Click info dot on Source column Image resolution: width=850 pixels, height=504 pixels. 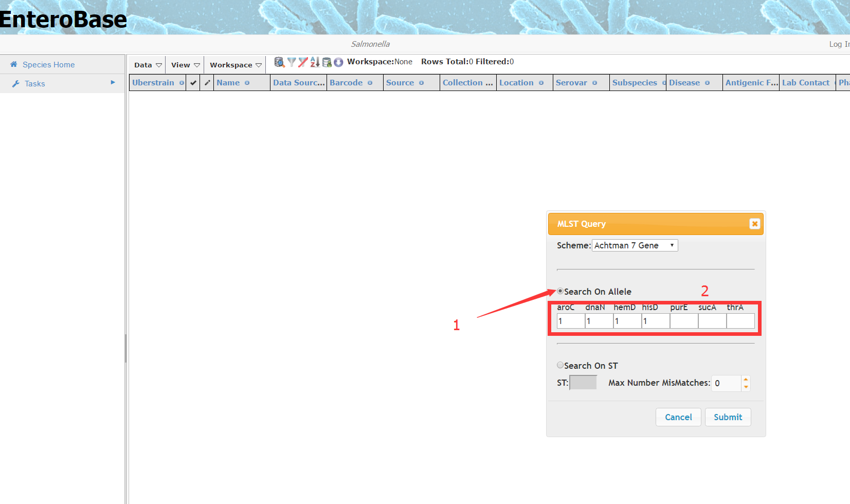point(421,83)
